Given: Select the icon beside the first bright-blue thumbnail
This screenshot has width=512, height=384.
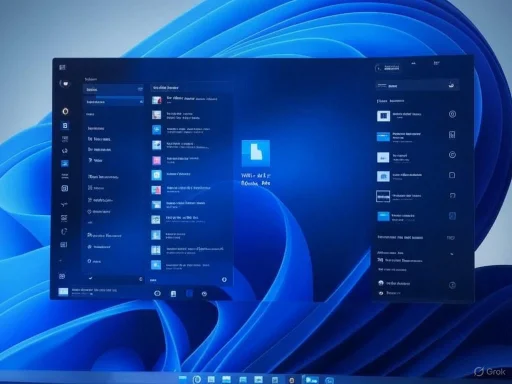Looking at the screenshot, I should 452,135.
